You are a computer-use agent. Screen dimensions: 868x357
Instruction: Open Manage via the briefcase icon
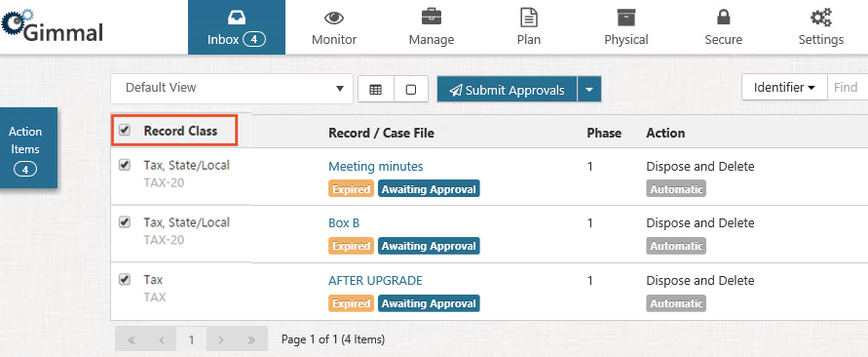[x=432, y=27]
